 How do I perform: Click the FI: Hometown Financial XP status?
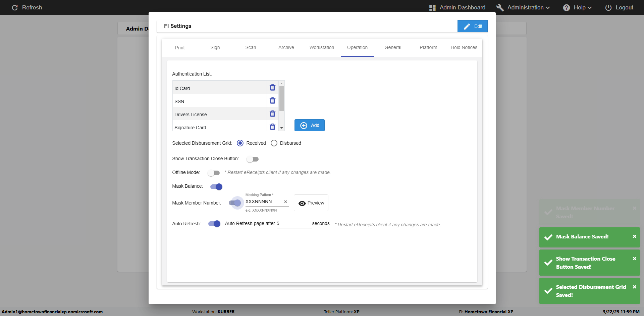(x=486, y=312)
